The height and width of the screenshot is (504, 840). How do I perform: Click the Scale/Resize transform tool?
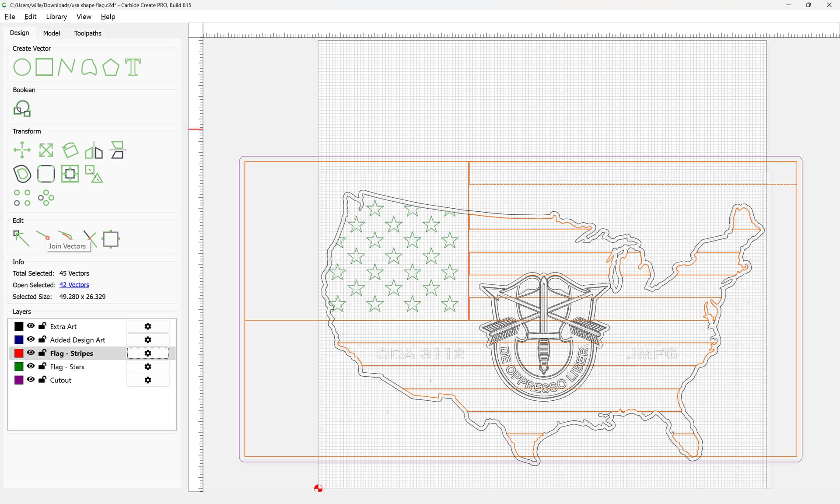tap(46, 150)
